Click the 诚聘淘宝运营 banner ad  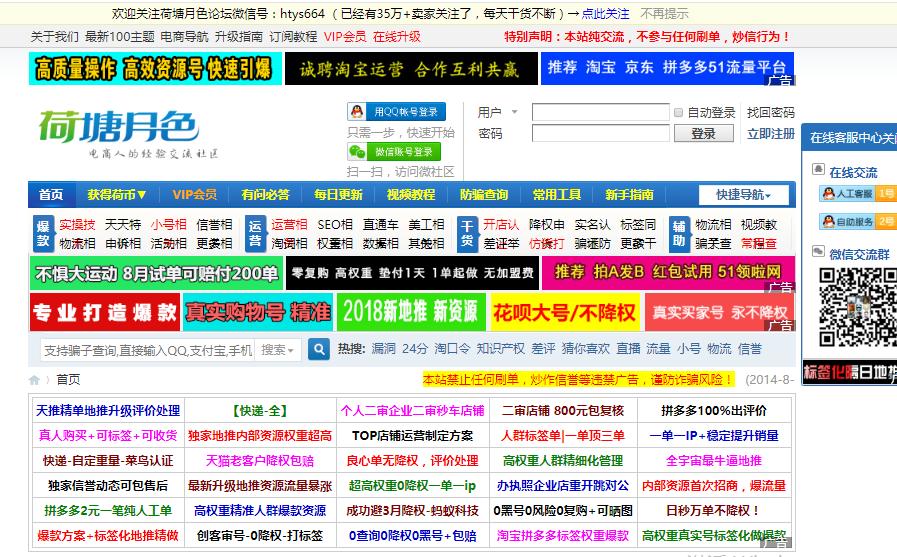coord(411,69)
